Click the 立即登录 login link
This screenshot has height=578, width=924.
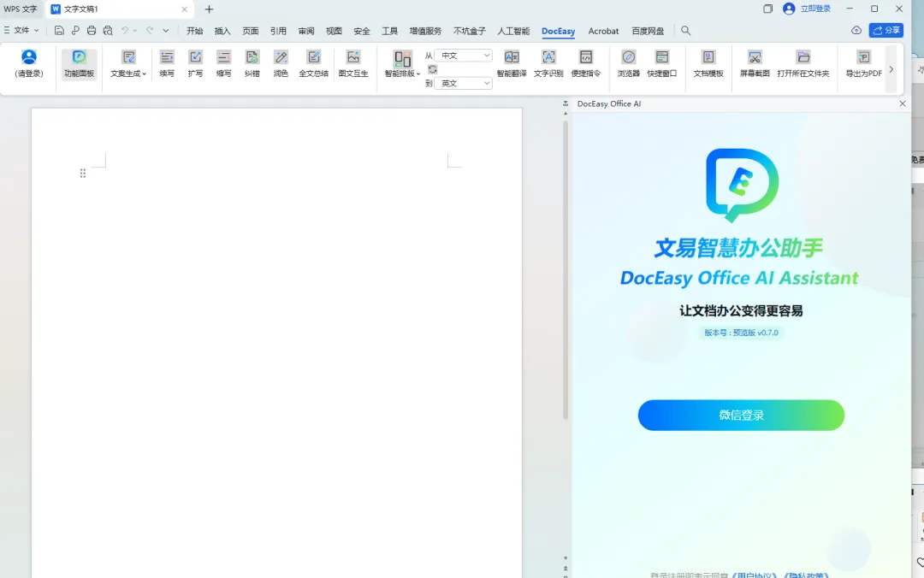[815, 9]
